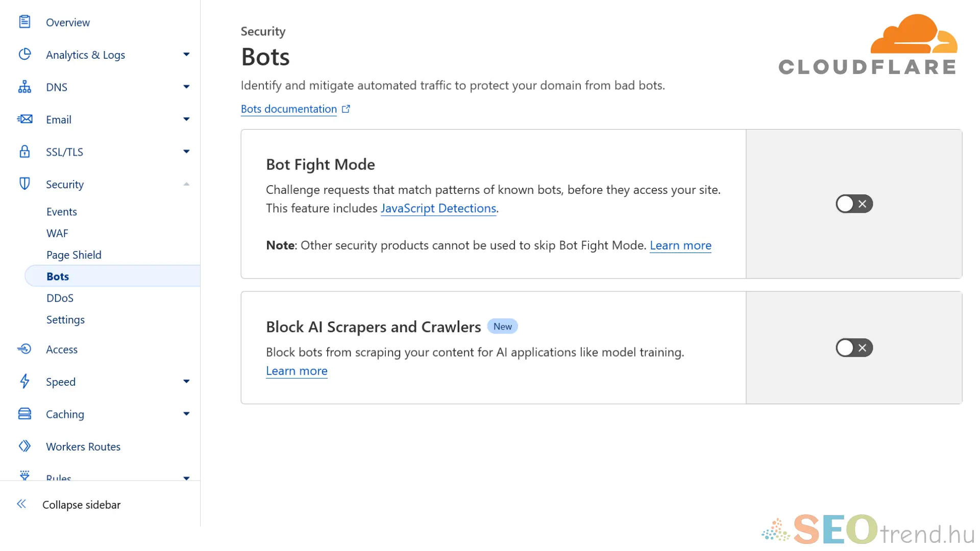Click the Overview clipboard icon
Screen dimensions: 980x551
tap(24, 22)
